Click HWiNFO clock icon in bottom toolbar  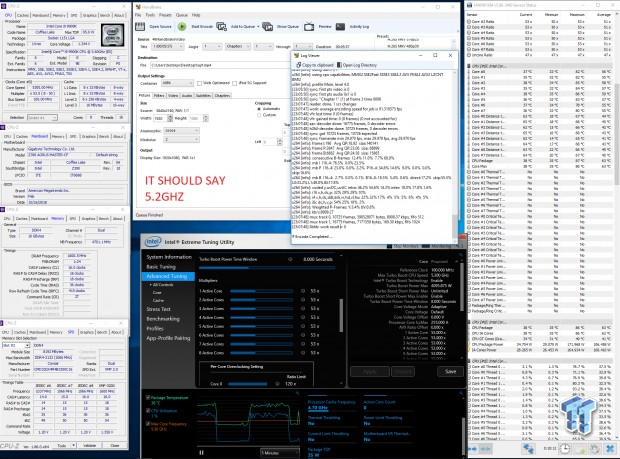pos(565,449)
